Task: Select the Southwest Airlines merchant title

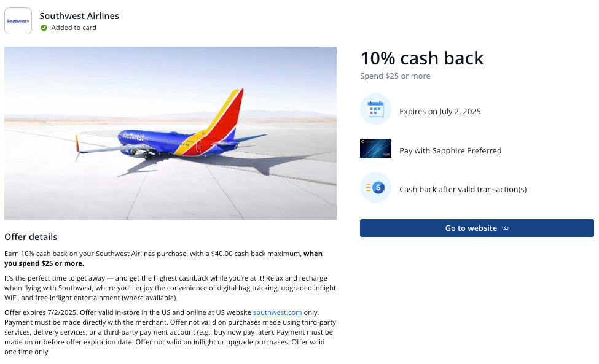Action: pos(79,16)
